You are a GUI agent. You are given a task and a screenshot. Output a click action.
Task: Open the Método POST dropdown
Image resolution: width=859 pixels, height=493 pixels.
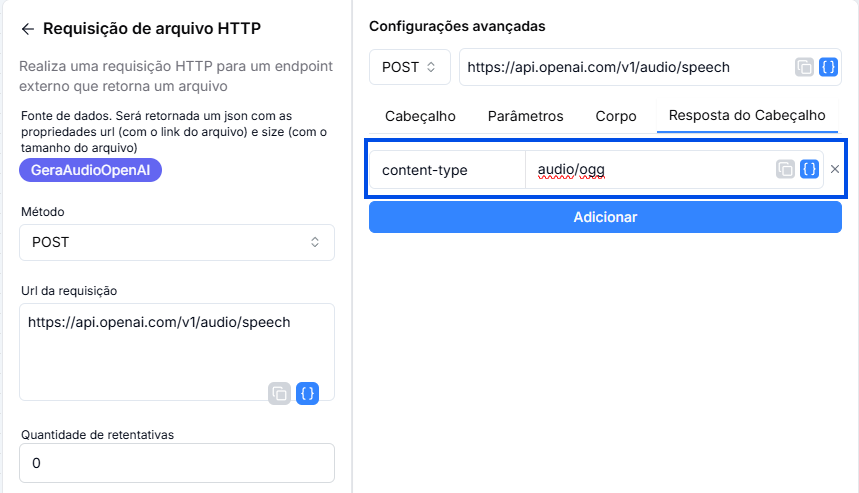177,242
